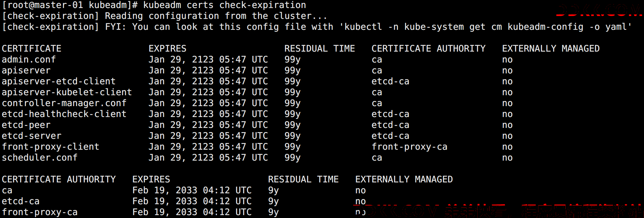
Task: Click the expiry date in the etcd-peer row
Action: [x=208, y=125]
